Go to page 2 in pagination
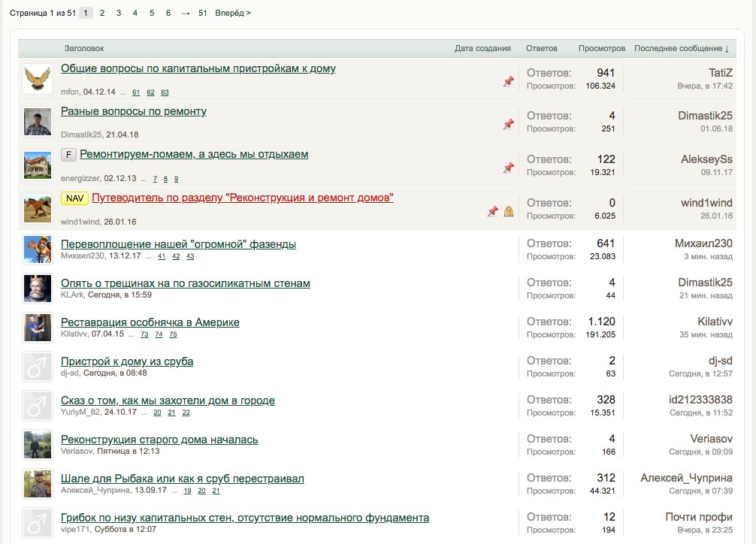Viewport: 756px width, 544px height. tap(102, 13)
